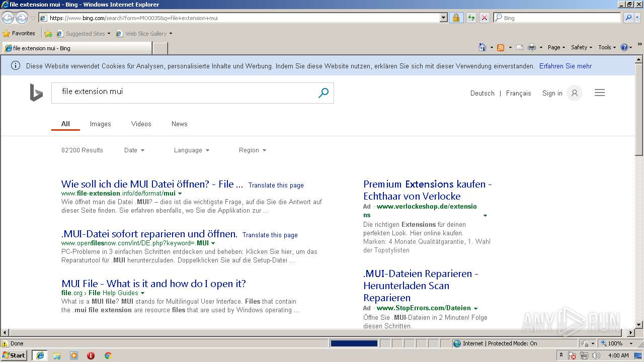
Task: Expand www.StopErrors.com ad URL arrow
Action: [475, 308]
